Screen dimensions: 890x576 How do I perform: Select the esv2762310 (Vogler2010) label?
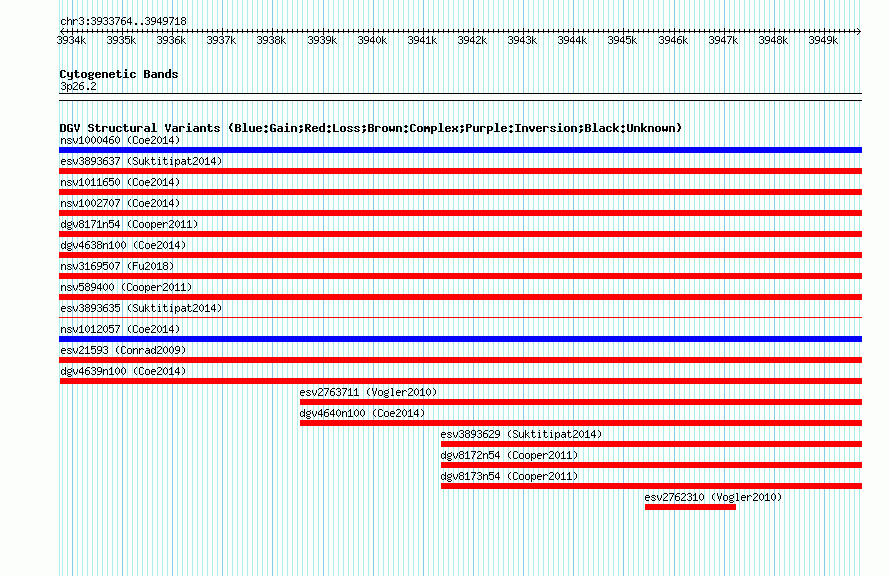pyautogui.click(x=713, y=497)
